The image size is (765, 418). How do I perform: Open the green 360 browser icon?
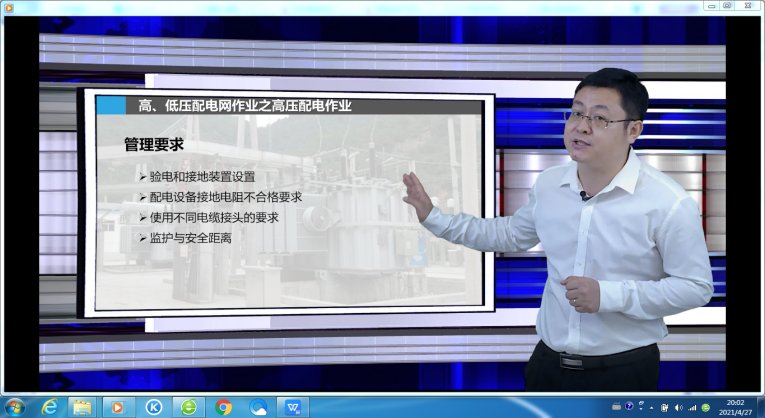click(x=189, y=407)
